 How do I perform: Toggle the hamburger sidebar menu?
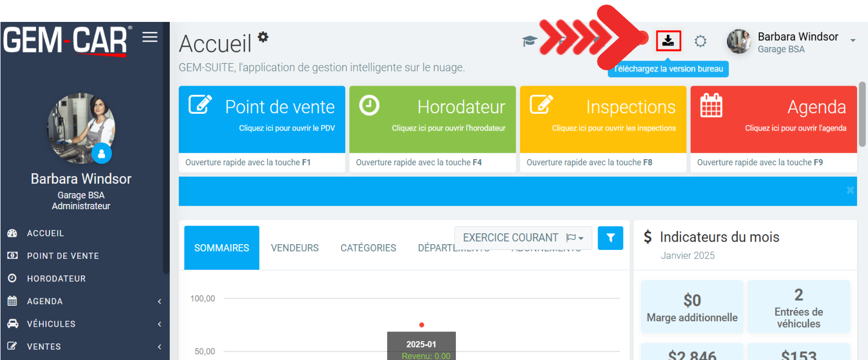[x=150, y=37]
